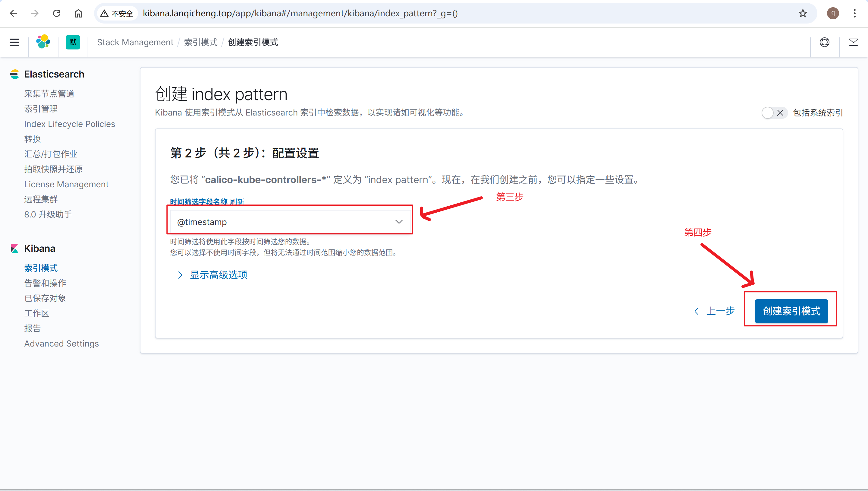Open the browser three-dot menu
The width and height of the screenshot is (868, 491).
point(855,14)
